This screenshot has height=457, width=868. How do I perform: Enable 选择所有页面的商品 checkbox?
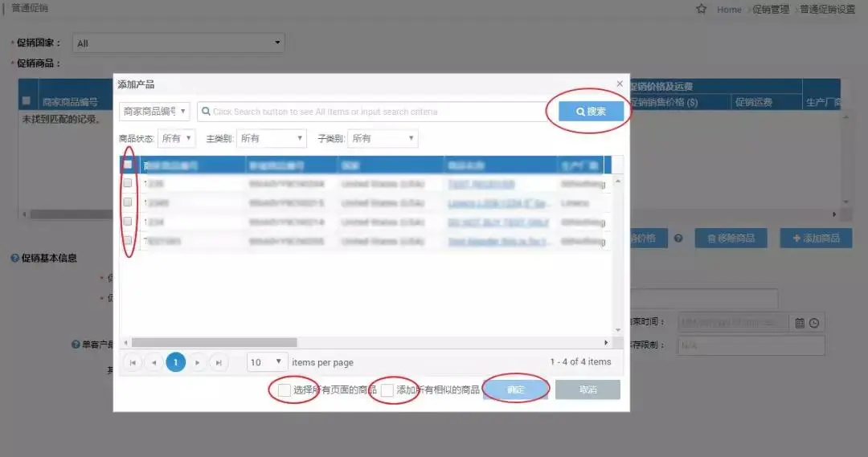(x=284, y=390)
